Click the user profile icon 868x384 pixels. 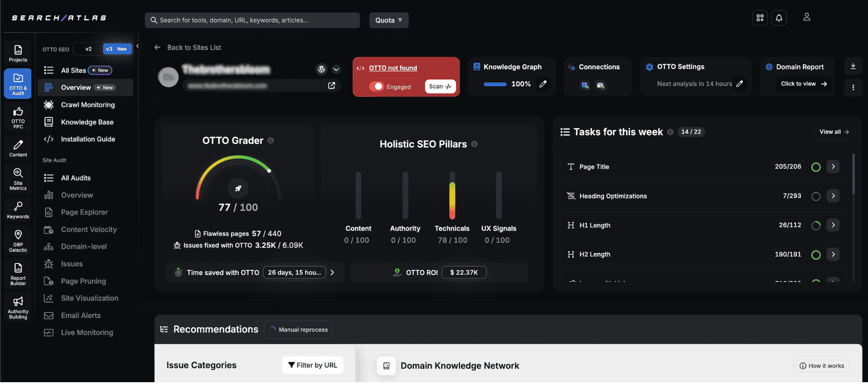point(807,17)
